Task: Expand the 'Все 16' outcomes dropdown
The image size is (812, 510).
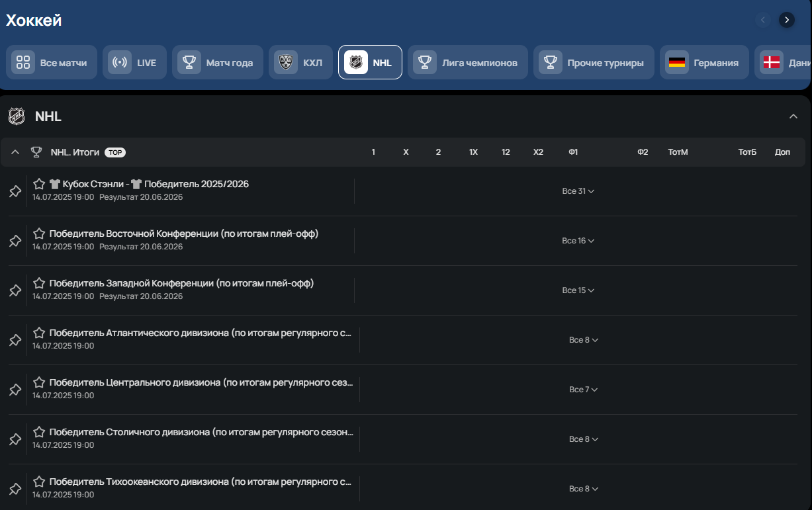Action: tap(578, 241)
